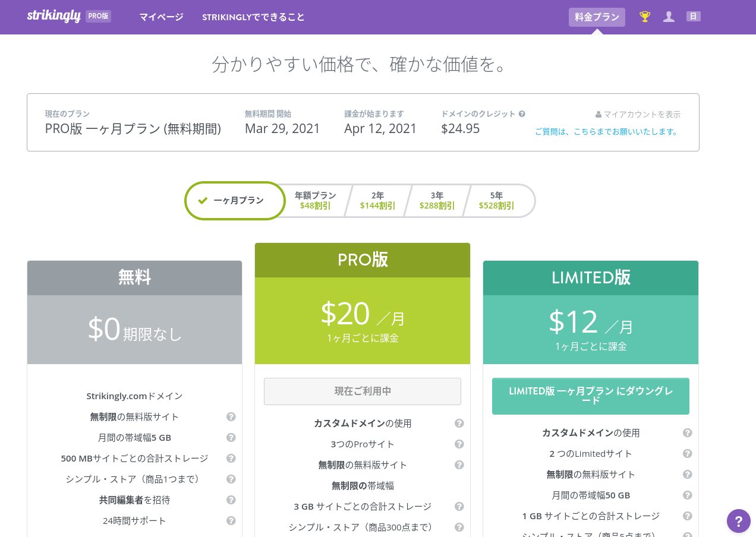The width and height of the screenshot is (756, 537).
Task: Select the 年額プラン $48割引 option
Action: click(316, 201)
